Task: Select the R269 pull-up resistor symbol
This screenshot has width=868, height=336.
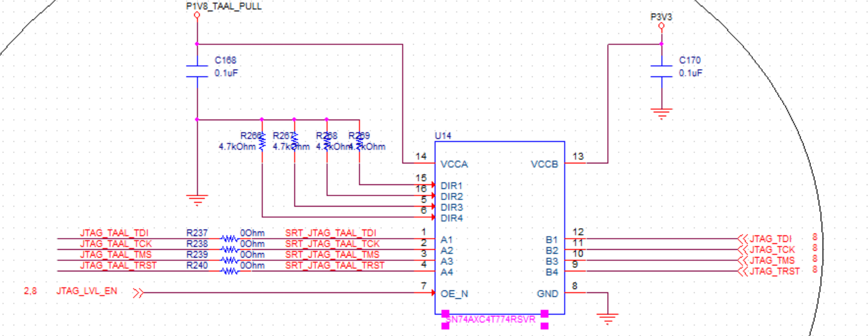Action: [x=359, y=141]
